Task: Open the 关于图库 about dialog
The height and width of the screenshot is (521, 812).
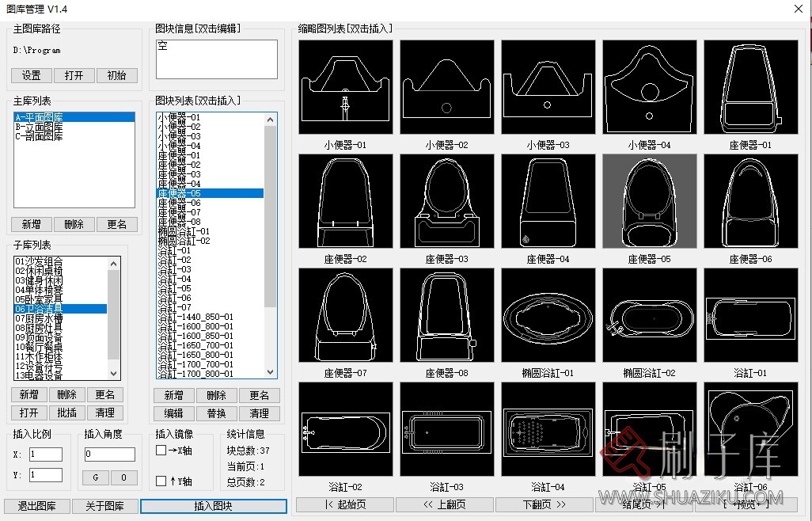Action: coord(104,505)
